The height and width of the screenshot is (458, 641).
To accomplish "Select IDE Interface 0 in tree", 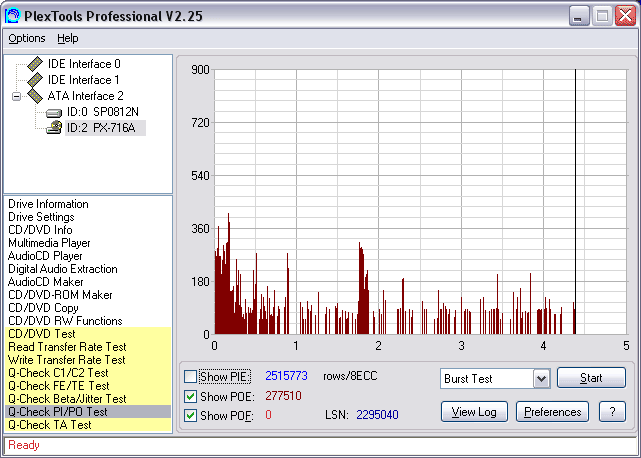I will pyautogui.click(x=84, y=64).
